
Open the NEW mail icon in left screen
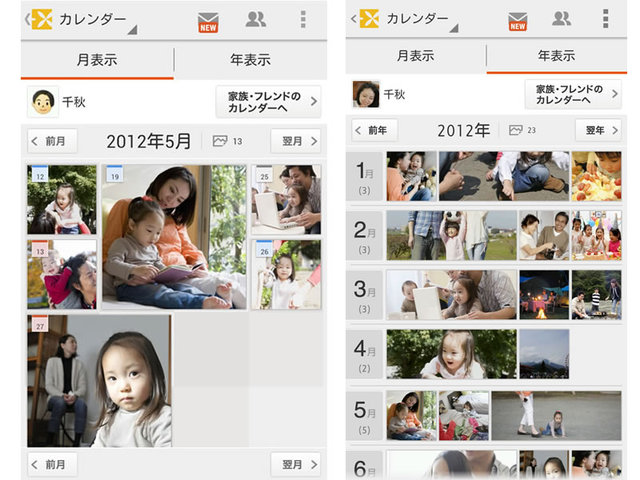coord(208,22)
